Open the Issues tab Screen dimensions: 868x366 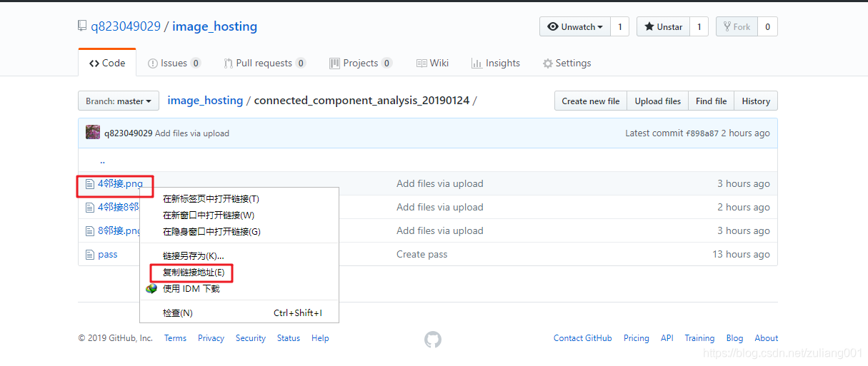pyautogui.click(x=174, y=63)
